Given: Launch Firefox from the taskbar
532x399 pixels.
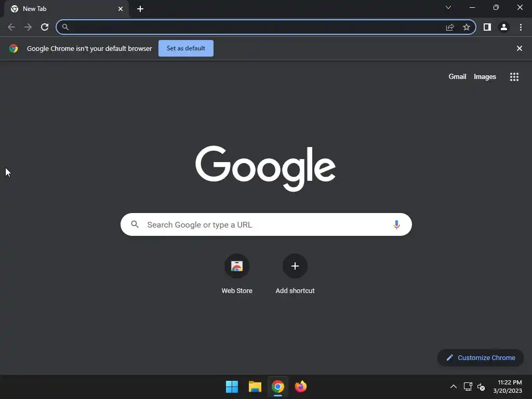Looking at the screenshot, I should point(301,387).
